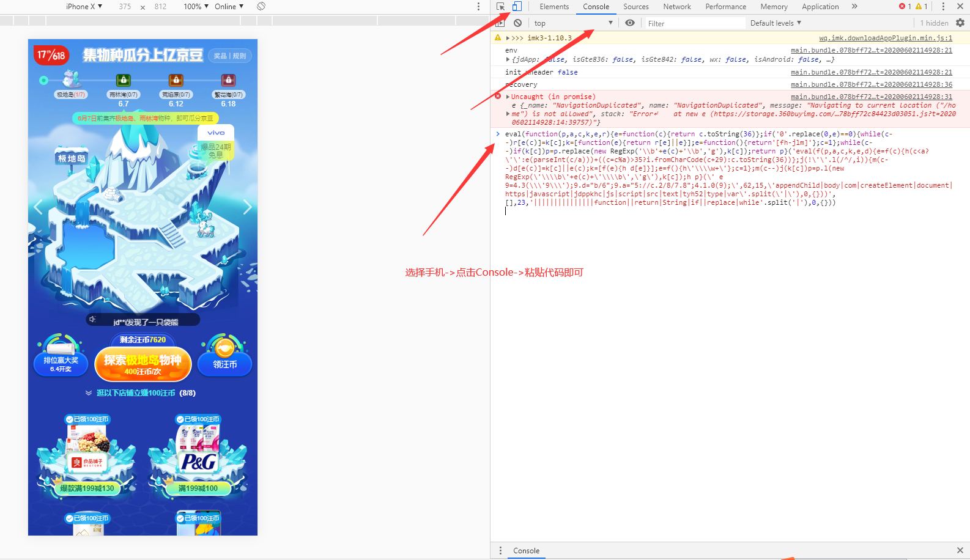This screenshot has height=560, width=970.
Task: Switch to the Elements tab
Action: coord(554,7)
